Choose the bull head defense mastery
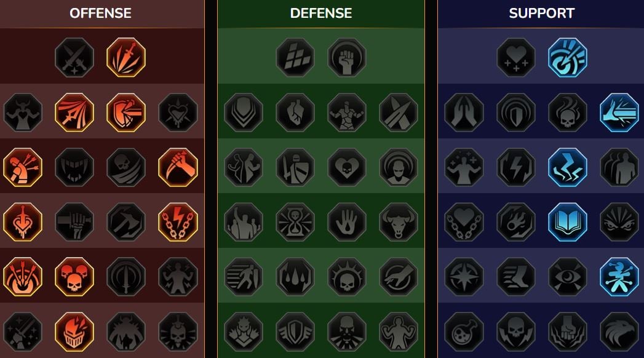 399,222
